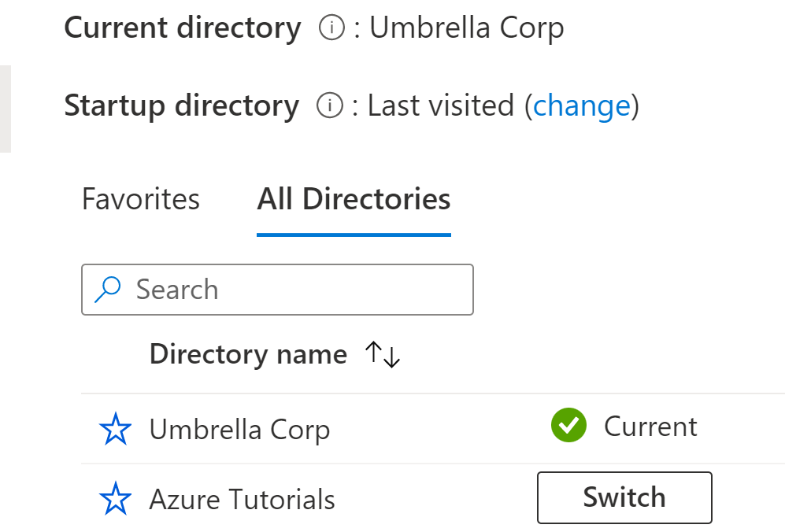Favorite the Umbrella Corp directory star

pyautogui.click(x=115, y=427)
